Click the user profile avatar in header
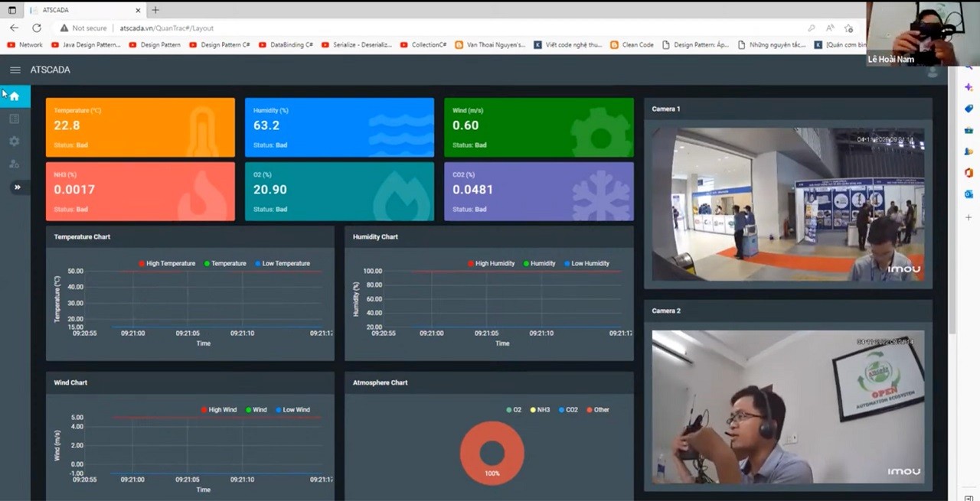 932,71
